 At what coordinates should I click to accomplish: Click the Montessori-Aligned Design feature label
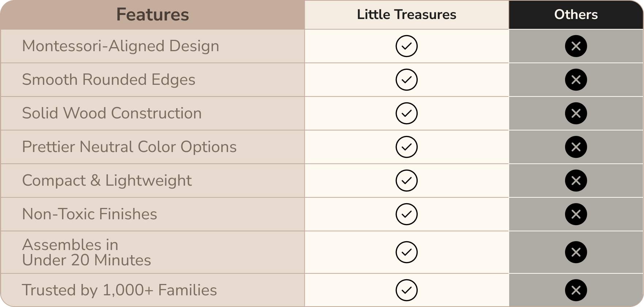click(121, 46)
